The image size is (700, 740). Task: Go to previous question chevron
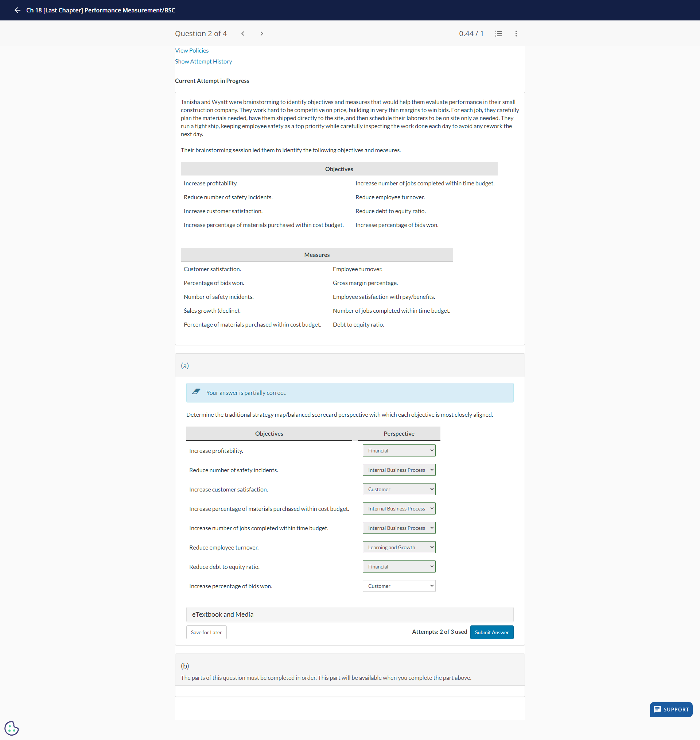pos(243,34)
